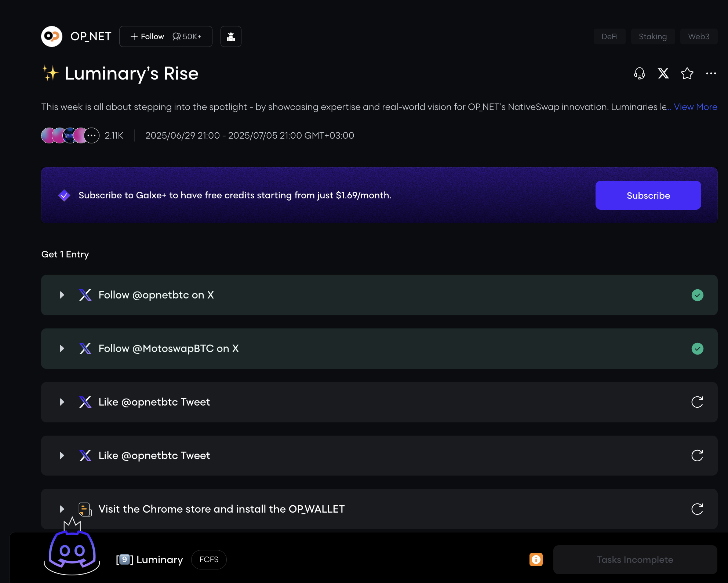Open the three-dot more options menu
Image resolution: width=728 pixels, height=583 pixels.
711,73
